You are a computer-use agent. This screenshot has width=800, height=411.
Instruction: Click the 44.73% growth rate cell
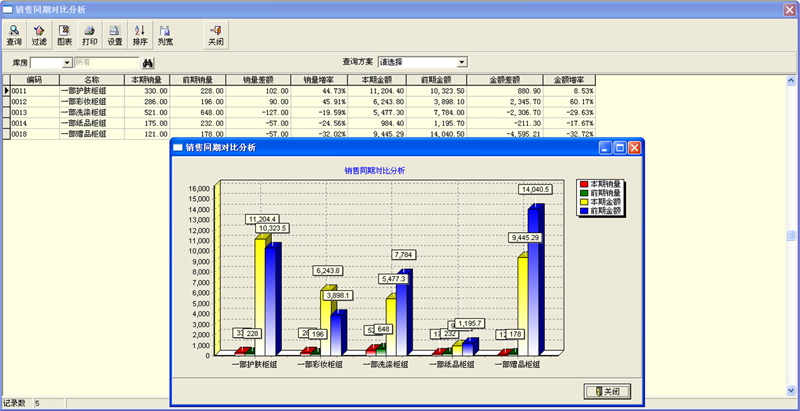(x=319, y=91)
